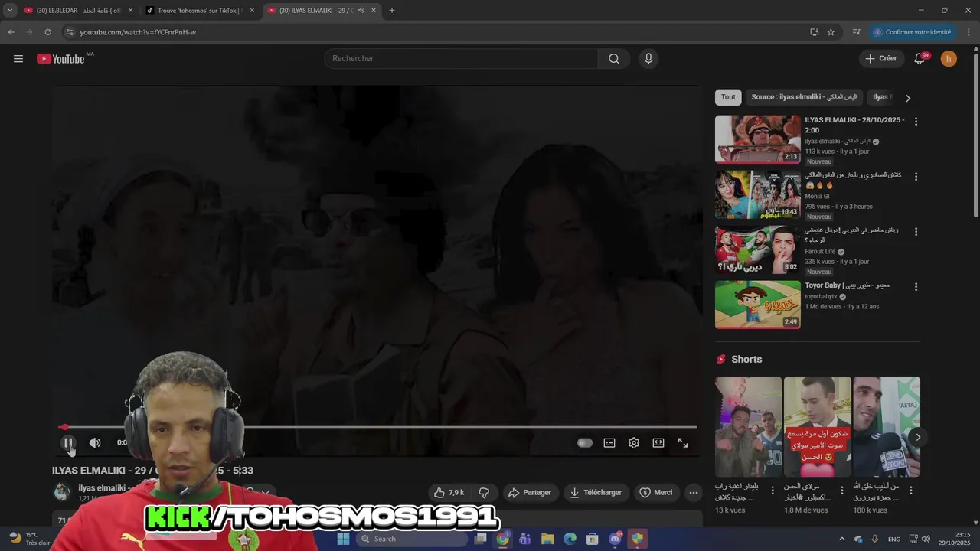Open options for the Toyor Baby video
The height and width of the screenshot is (551, 980).
tap(916, 287)
